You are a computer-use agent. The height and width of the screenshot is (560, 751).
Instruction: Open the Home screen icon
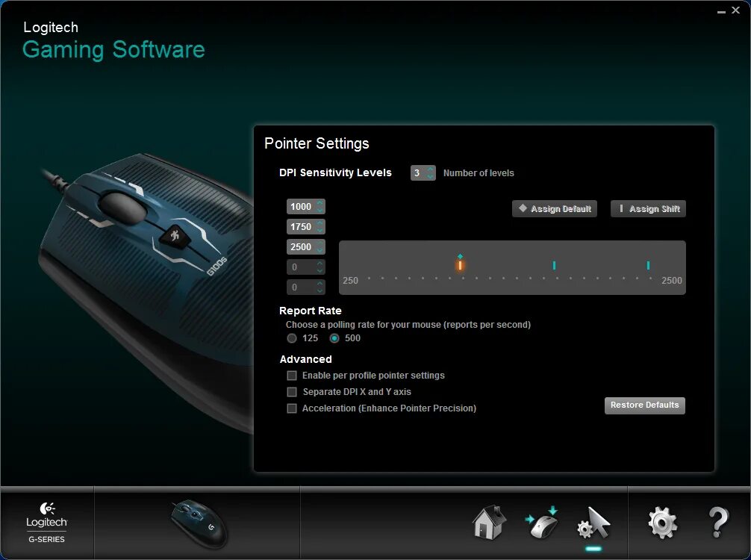489,523
